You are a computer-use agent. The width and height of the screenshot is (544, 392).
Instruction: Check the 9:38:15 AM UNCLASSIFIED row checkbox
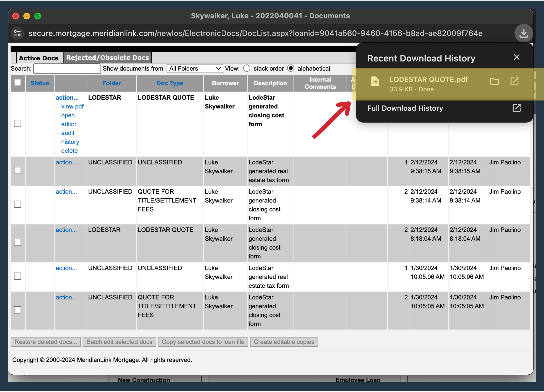point(18,171)
